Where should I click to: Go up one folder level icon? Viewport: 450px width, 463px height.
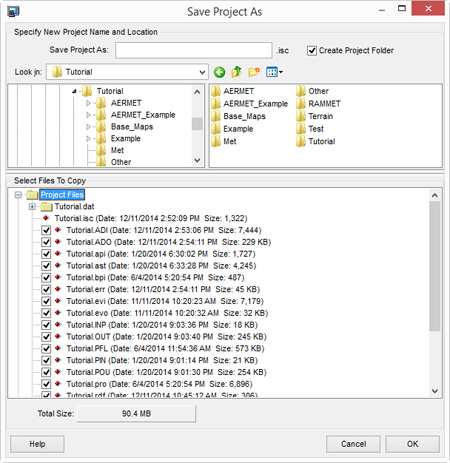[x=236, y=72]
